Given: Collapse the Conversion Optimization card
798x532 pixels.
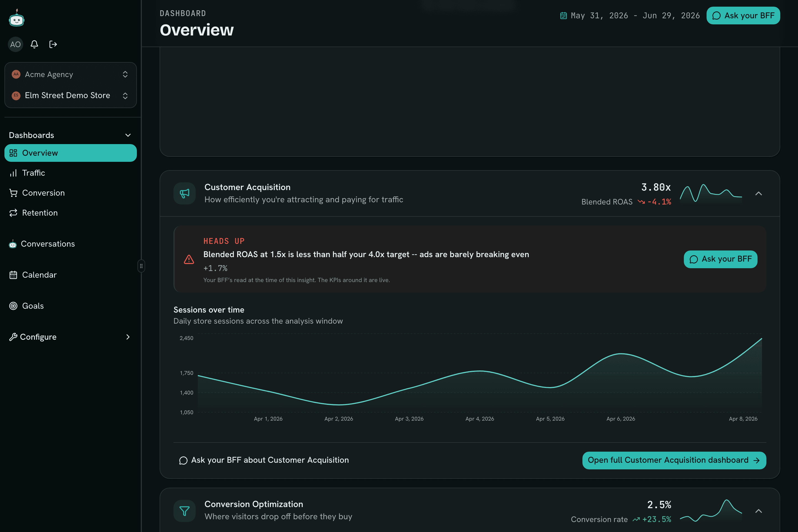Looking at the screenshot, I should click(759, 511).
